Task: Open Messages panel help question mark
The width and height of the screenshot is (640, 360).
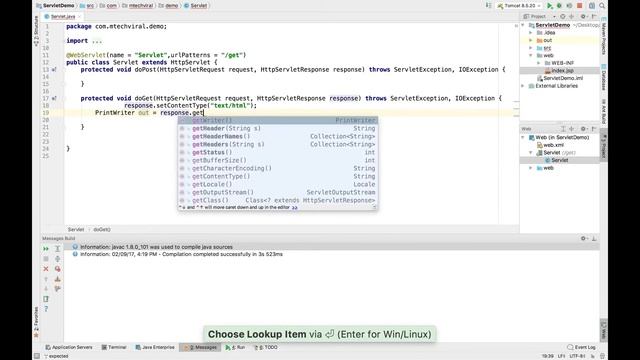Action: 46,309
